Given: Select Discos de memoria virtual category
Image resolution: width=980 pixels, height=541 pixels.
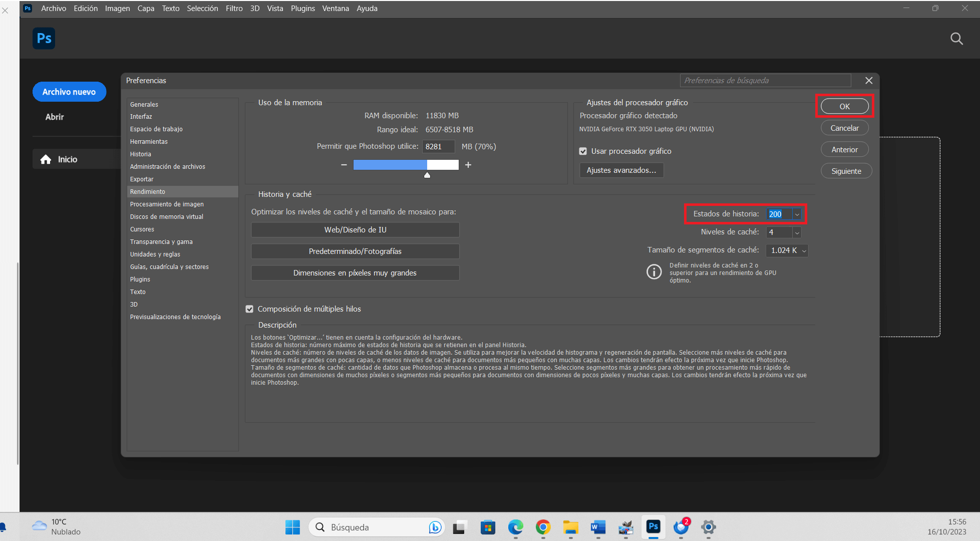Looking at the screenshot, I should (167, 216).
